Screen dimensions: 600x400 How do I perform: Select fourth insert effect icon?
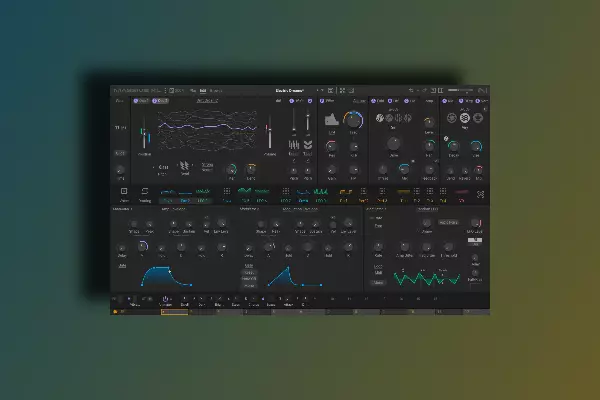408,118
